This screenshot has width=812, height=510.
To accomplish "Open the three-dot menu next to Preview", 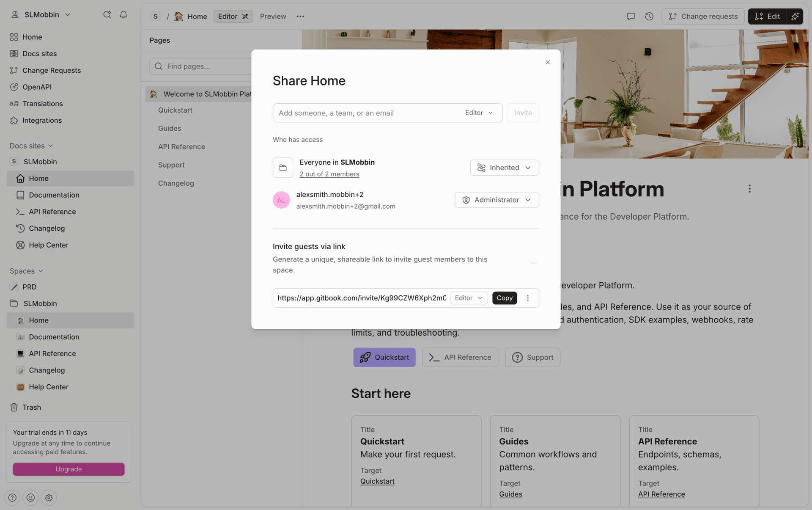I will pyautogui.click(x=300, y=17).
